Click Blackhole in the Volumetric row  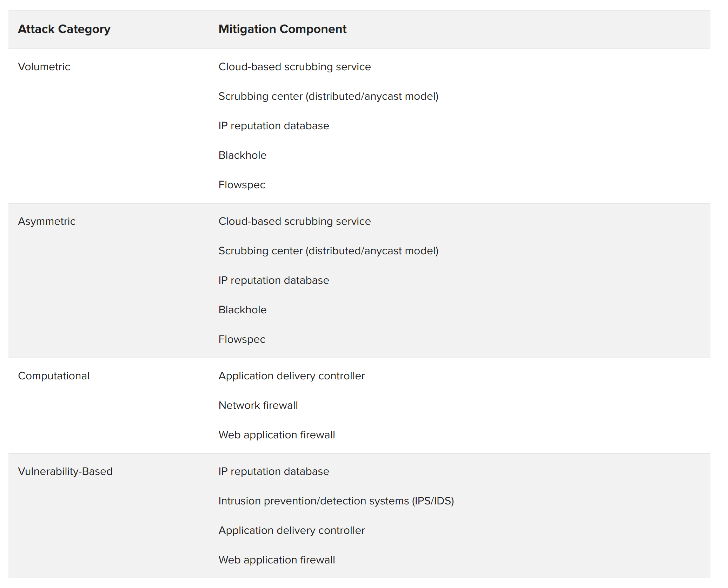[x=243, y=155]
